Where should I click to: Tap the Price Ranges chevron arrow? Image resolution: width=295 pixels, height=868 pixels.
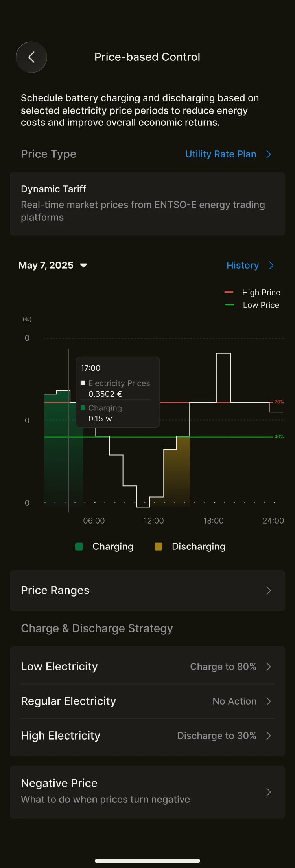269,591
